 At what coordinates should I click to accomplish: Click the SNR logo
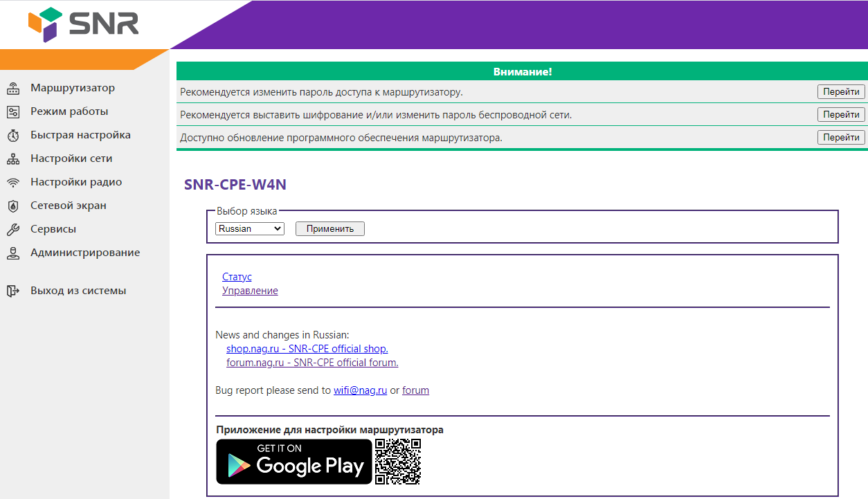[83, 25]
